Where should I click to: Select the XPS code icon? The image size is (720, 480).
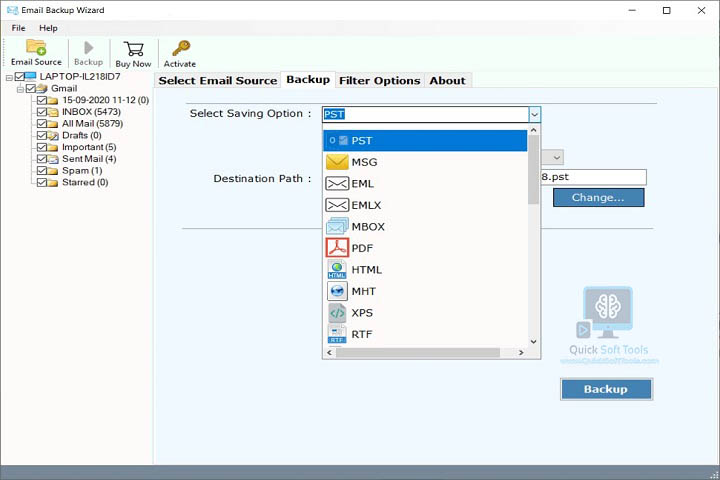pyautogui.click(x=337, y=313)
